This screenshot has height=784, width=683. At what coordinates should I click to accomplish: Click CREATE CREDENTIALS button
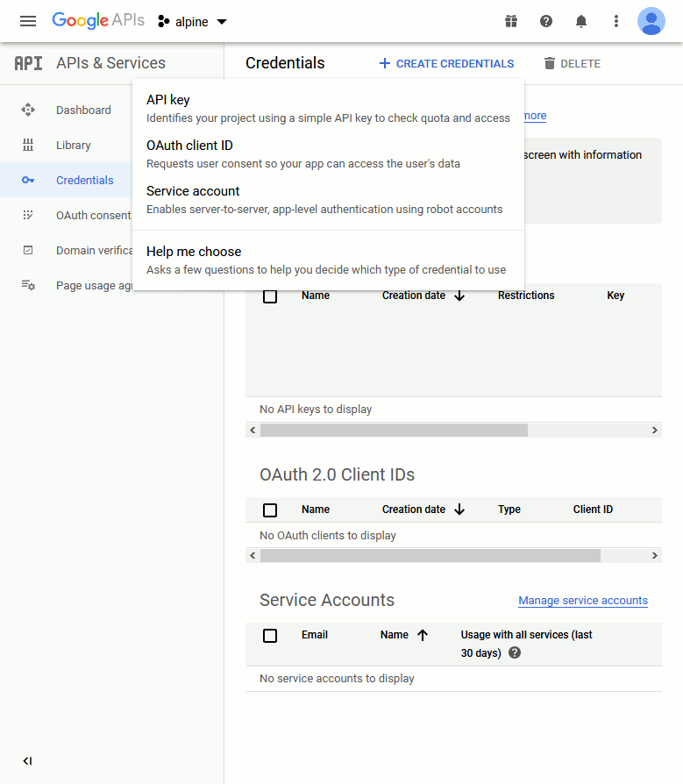click(446, 63)
